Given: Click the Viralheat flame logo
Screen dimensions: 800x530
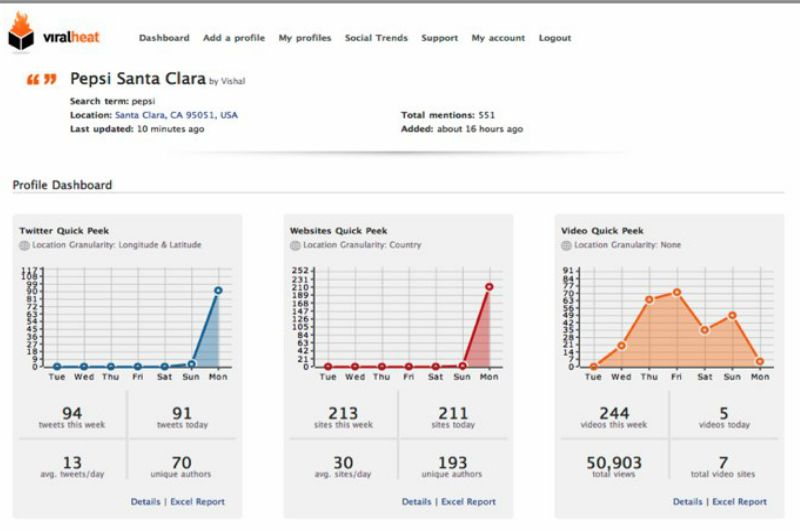Looking at the screenshot, I should 21,36.
